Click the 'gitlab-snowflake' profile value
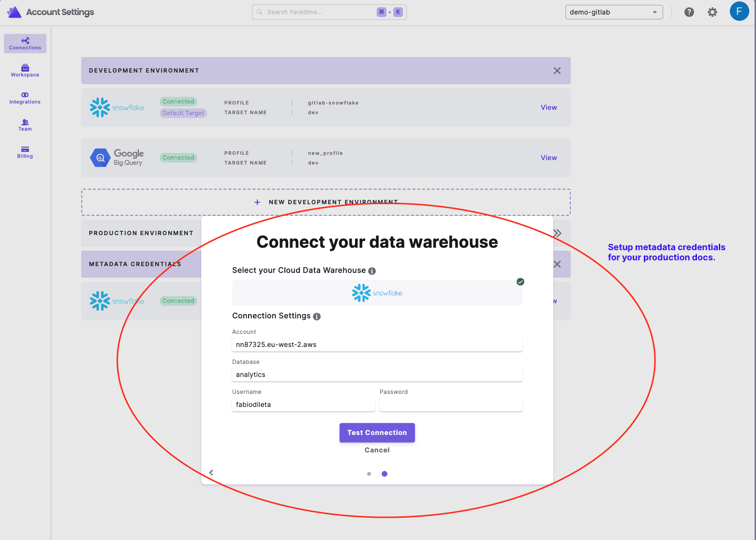 (333, 103)
